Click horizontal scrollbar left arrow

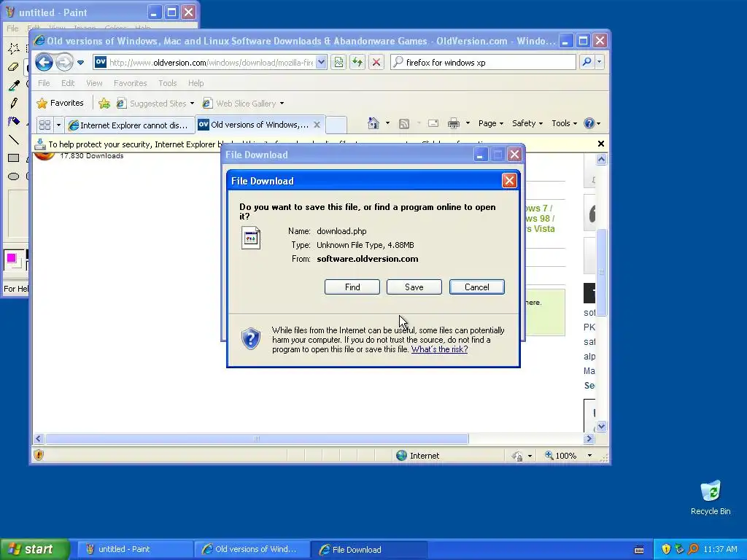click(x=39, y=438)
